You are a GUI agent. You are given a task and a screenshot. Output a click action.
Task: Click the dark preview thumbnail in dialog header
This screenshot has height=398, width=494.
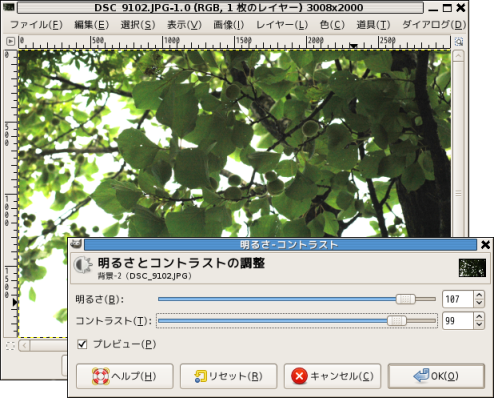point(472,268)
